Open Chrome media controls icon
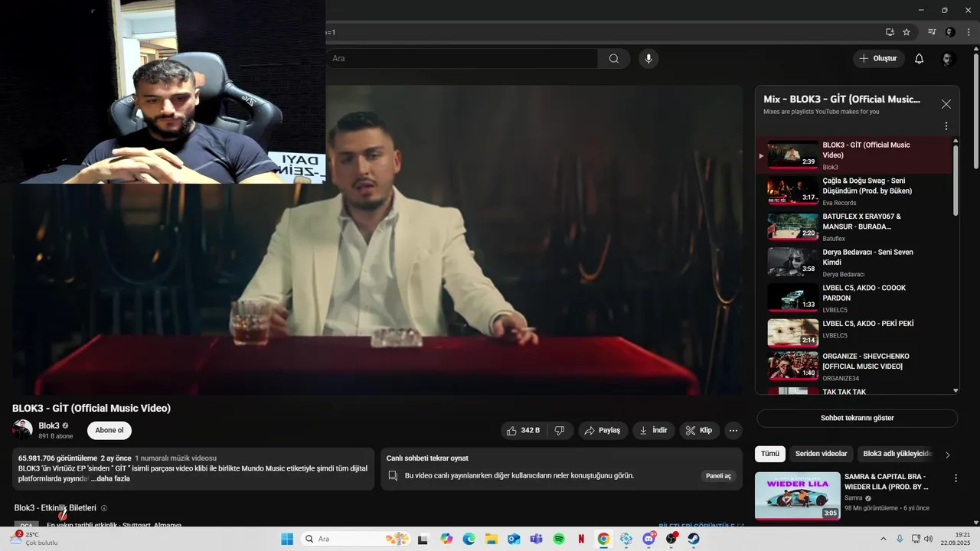 click(x=932, y=32)
